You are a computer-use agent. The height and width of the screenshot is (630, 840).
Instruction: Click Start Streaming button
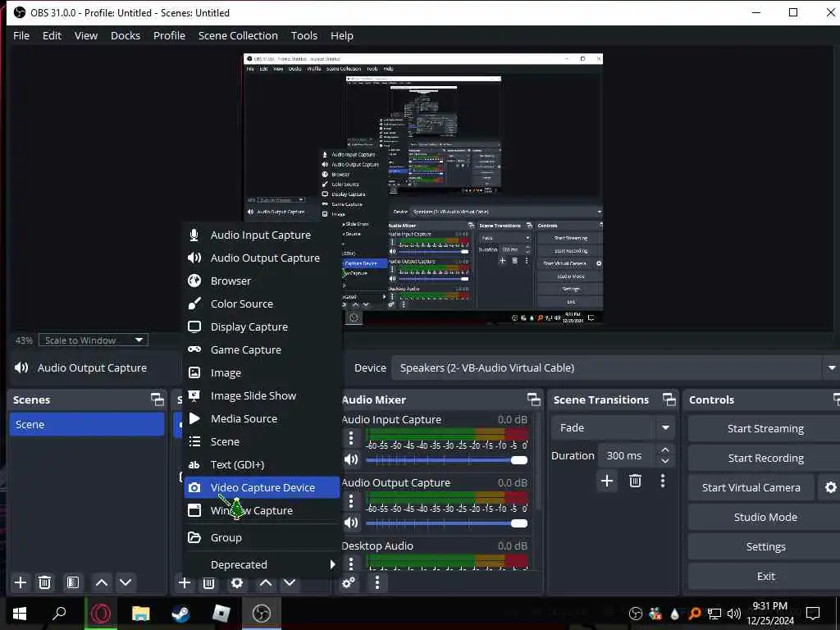tap(765, 428)
